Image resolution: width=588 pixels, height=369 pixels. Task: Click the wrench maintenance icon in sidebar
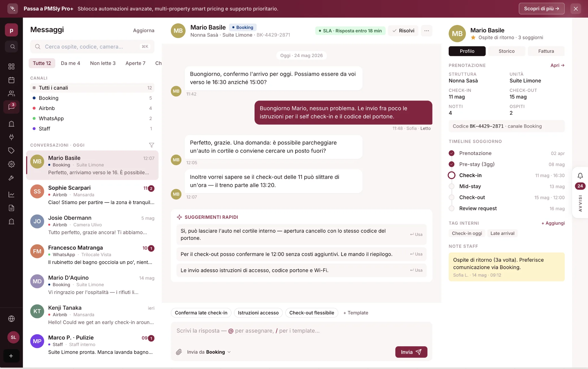[x=11, y=178]
